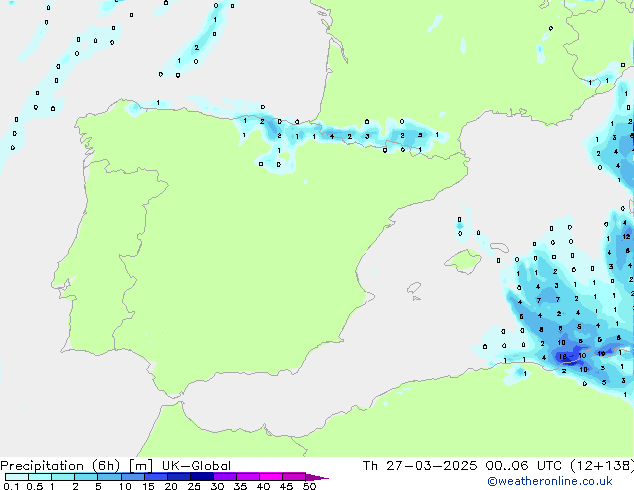Click the '0.1' legend scale label
Screen dimensions: 634x490
tap(11, 486)
